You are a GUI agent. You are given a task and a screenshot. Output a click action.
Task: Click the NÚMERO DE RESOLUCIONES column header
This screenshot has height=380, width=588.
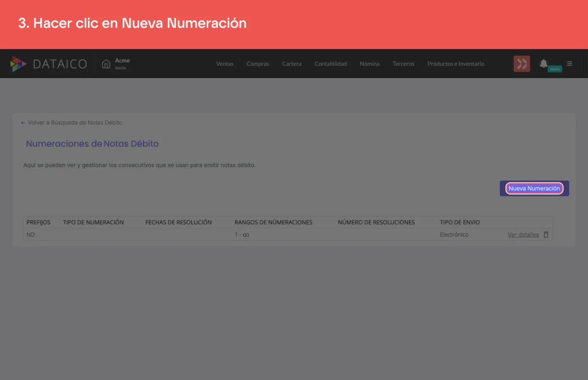click(376, 222)
